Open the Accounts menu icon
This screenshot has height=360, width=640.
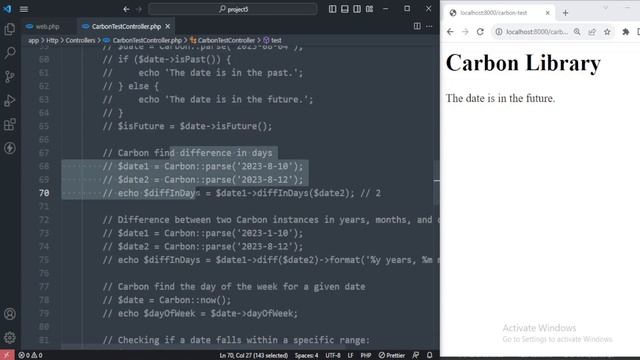[10, 314]
